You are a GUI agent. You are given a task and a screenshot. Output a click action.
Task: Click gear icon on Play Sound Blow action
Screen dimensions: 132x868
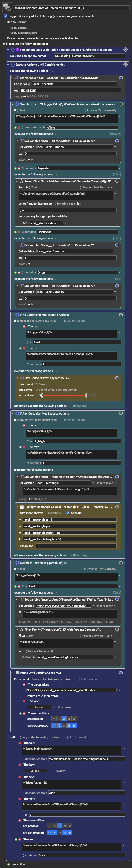click(x=116, y=378)
